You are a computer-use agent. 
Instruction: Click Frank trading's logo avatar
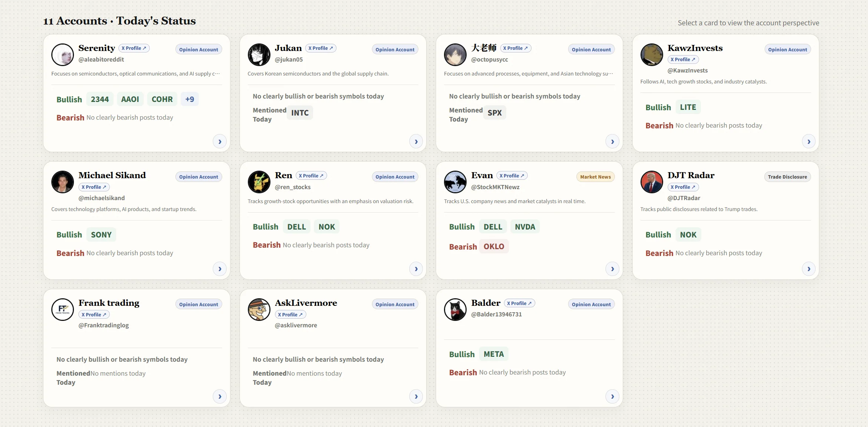point(63,310)
